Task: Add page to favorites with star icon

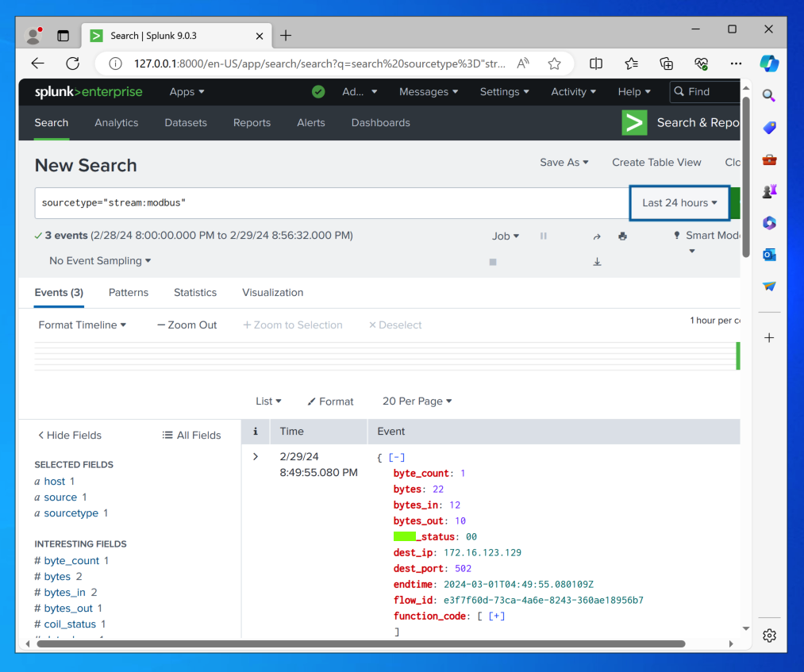Action: tap(554, 63)
